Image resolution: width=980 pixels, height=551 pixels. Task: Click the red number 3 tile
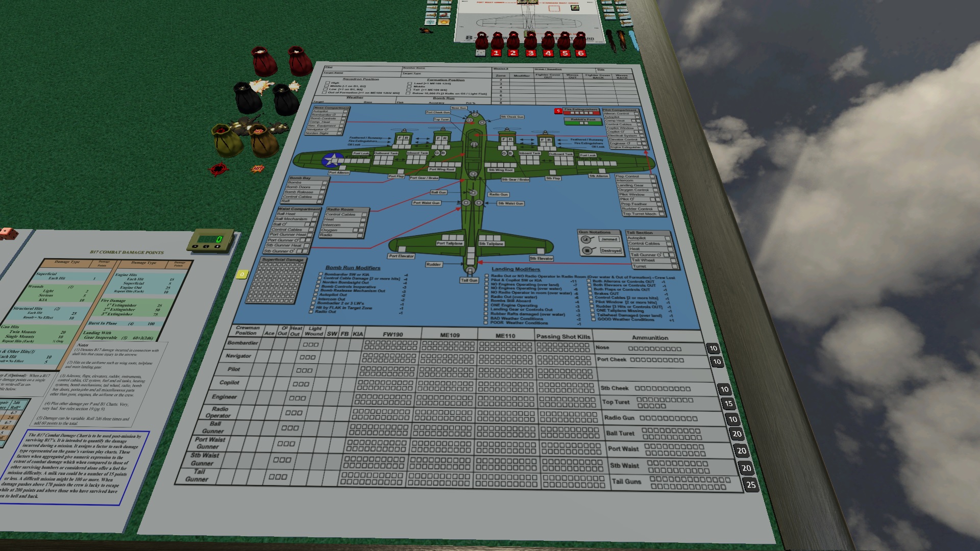[x=530, y=53]
